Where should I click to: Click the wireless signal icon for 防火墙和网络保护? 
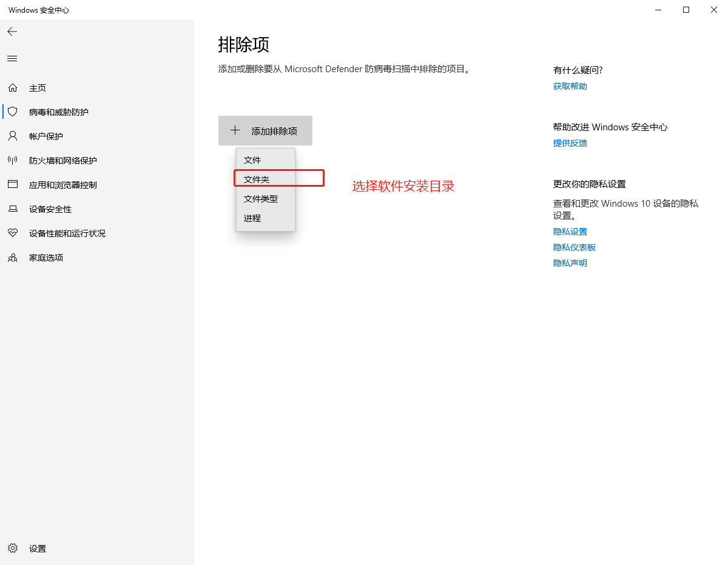click(13, 161)
